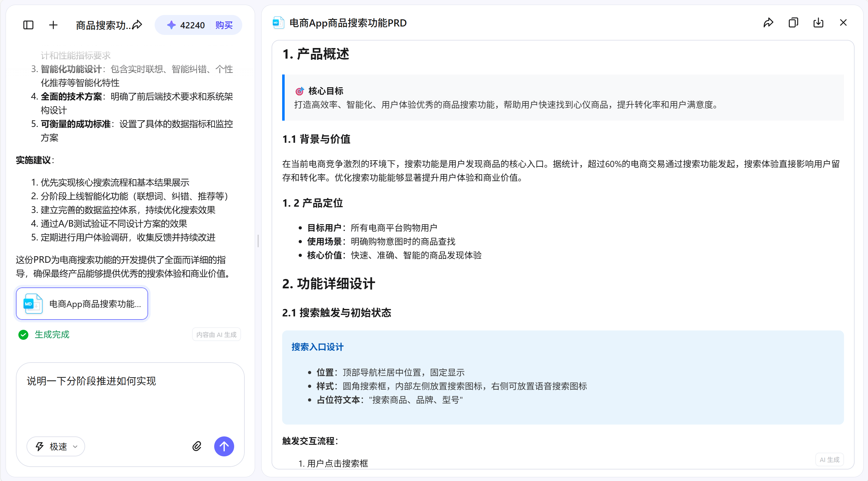Viewport: 868px width, 481px height.
Task: Click the 内容由 AI 生成 label
Action: pyautogui.click(x=216, y=334)
